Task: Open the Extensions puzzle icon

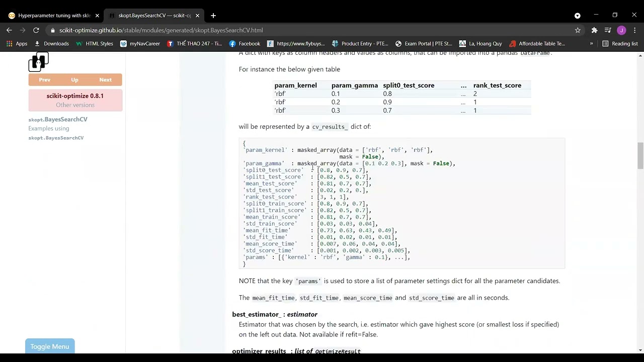Action: pyautogui.click(x=594, y=30)
